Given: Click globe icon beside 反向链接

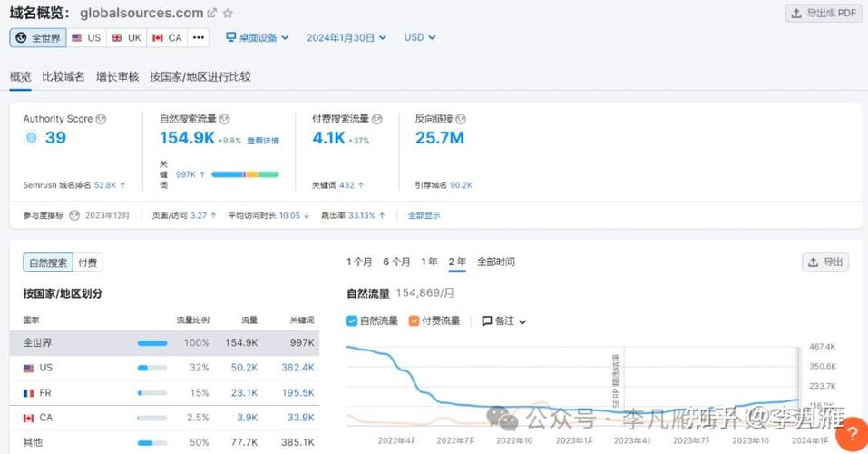Looking at the screenshot, I should click(x=461, y=119).
